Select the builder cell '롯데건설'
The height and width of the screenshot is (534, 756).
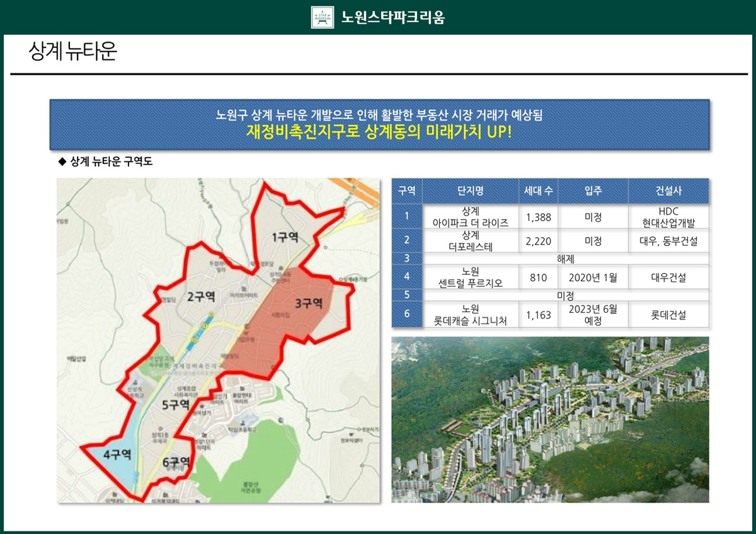668,315
